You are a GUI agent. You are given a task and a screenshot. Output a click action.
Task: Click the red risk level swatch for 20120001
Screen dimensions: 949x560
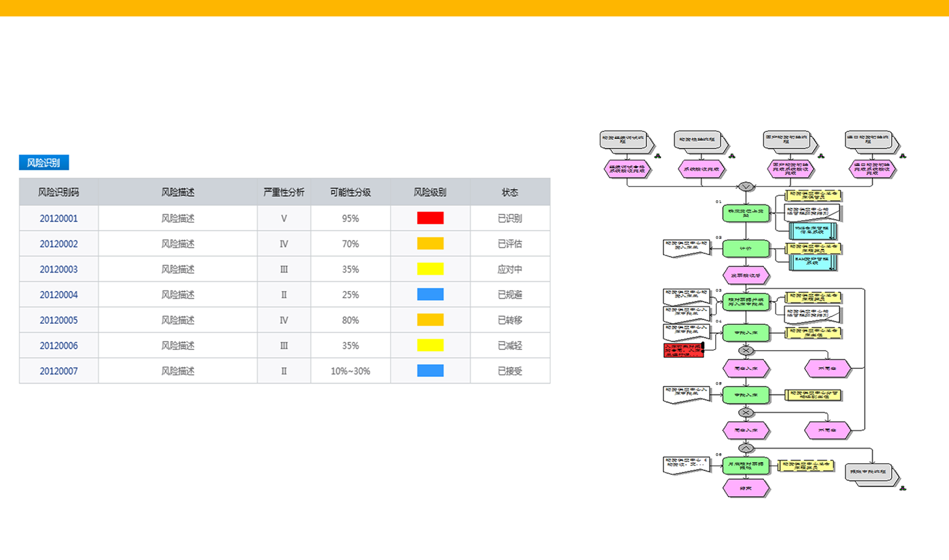point(430,218)
